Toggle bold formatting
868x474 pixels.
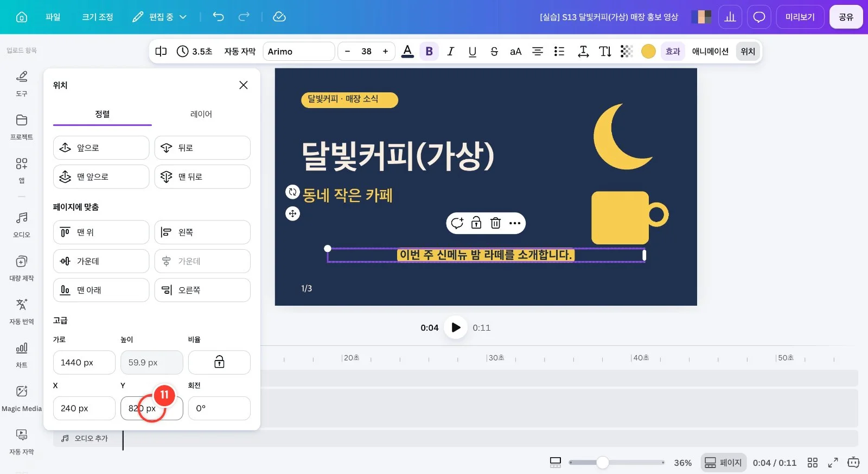point(429,52)
